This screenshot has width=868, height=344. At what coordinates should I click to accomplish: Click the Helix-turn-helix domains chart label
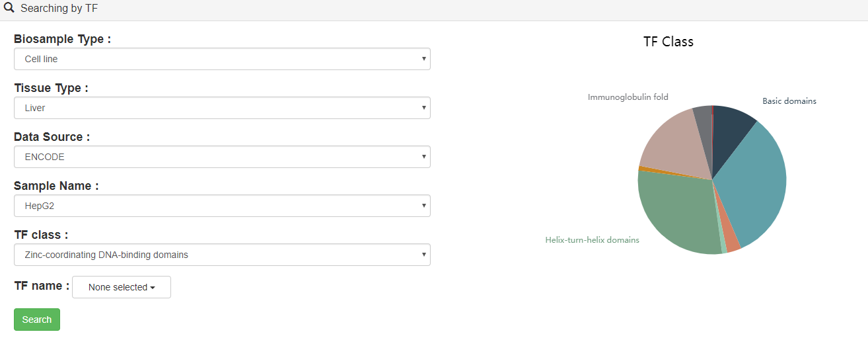[x=593, y=240]
